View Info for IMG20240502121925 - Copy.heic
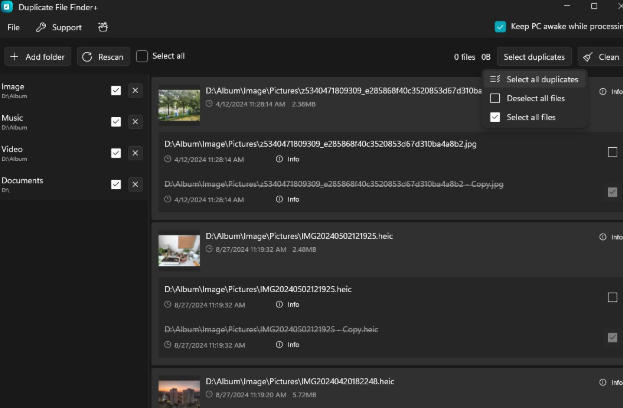 coord(288,345)
